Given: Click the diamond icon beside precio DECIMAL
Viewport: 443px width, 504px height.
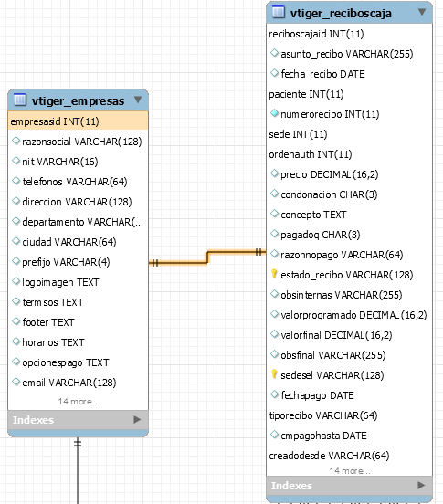Looking at the screenshot, I should pyautogui.click(x=274, y=173).
